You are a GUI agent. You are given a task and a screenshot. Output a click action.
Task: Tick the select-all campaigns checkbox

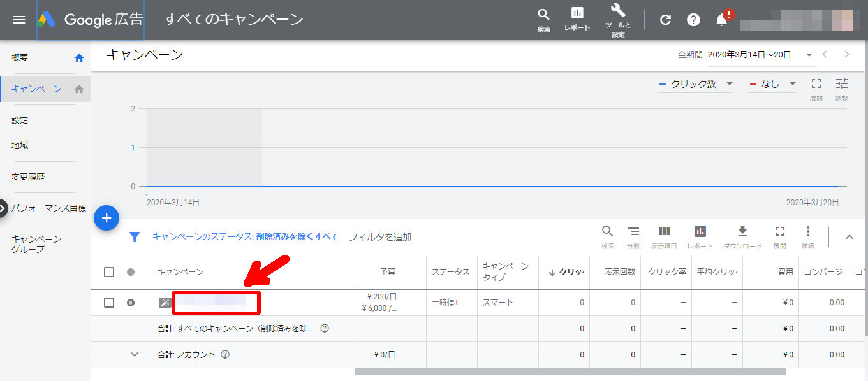[109, 272]
